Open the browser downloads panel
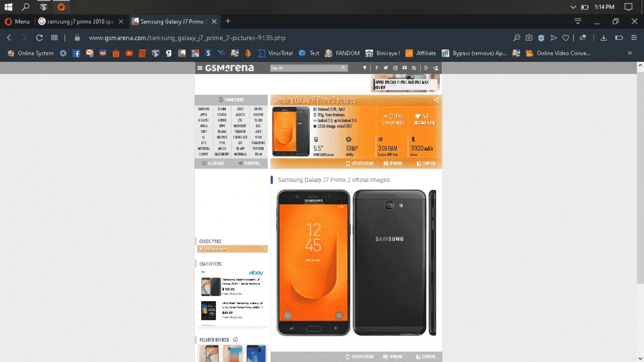 604,38
